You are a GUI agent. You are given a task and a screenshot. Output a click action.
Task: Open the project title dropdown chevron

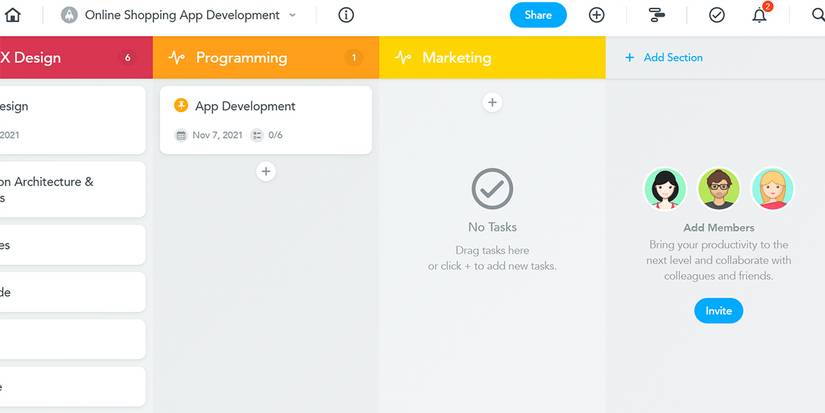point(293,15)
